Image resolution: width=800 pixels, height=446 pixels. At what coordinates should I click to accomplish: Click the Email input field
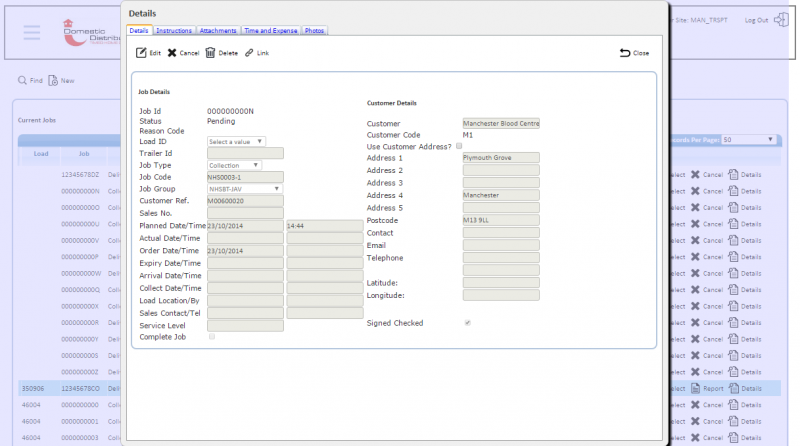click(501, 245)
